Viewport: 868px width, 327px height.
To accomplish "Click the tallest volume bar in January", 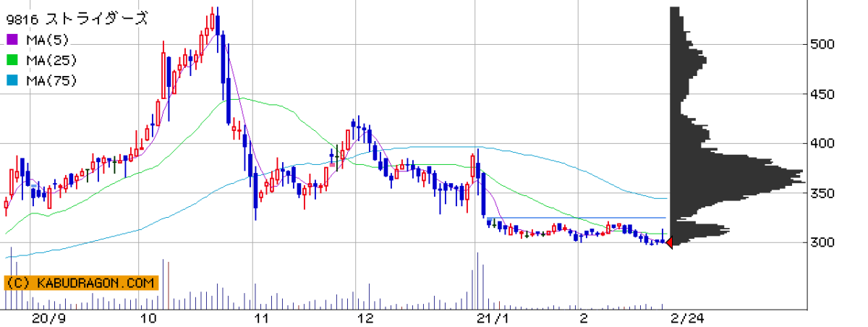I will tap(477, 280).
